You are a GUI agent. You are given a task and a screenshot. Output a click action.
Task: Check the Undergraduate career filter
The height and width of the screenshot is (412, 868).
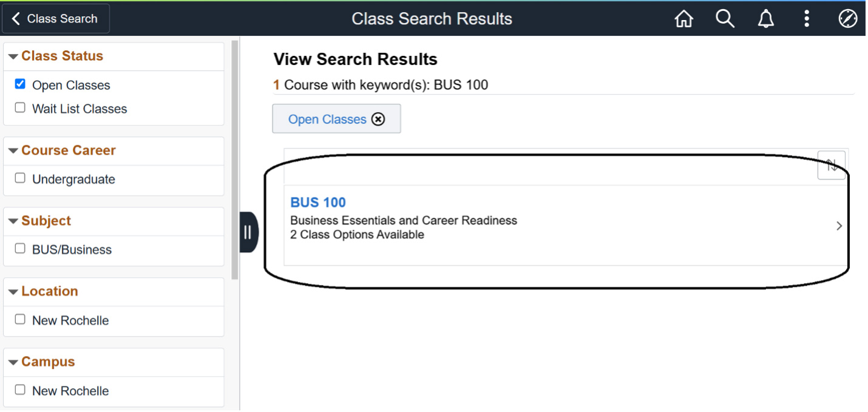pyautogui.click(x=20, y=179)
